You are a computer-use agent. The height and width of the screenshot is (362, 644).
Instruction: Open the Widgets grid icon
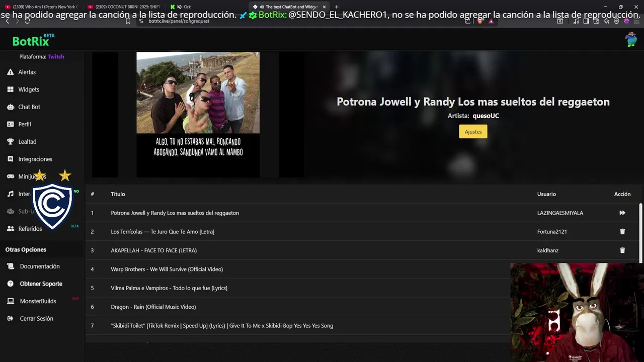(10, 89)
